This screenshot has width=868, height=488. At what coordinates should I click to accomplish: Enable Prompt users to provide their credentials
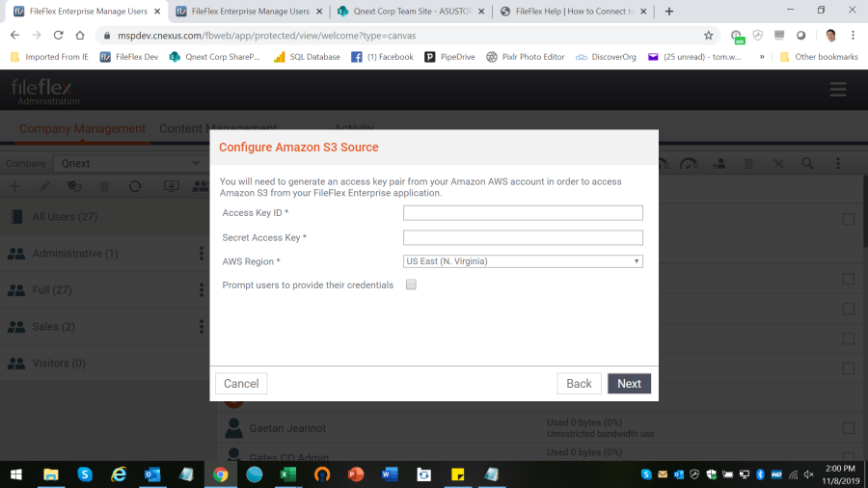pos(411,285)
